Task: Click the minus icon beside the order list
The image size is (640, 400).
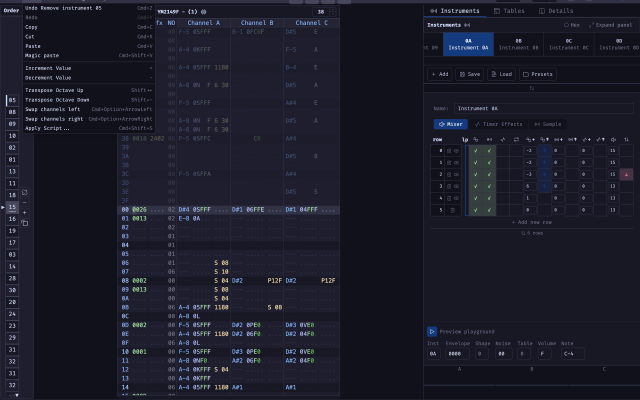Action: click(24, 202)
